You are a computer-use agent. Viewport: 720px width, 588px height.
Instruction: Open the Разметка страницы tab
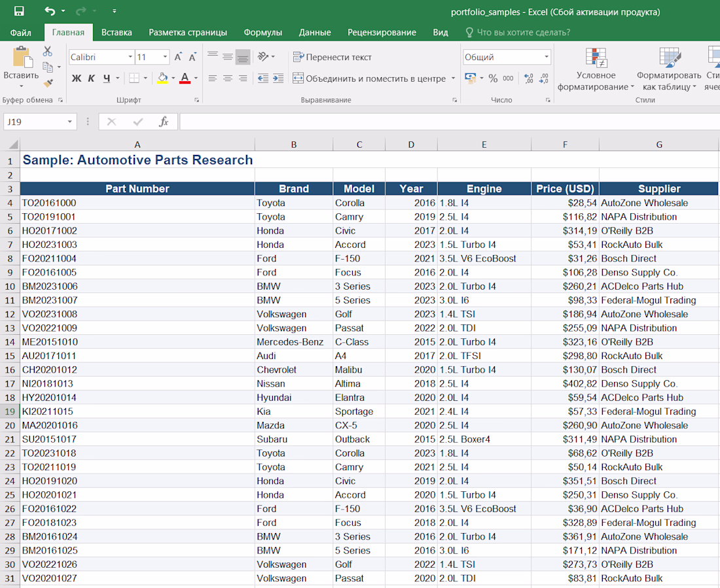coord(188,33)
